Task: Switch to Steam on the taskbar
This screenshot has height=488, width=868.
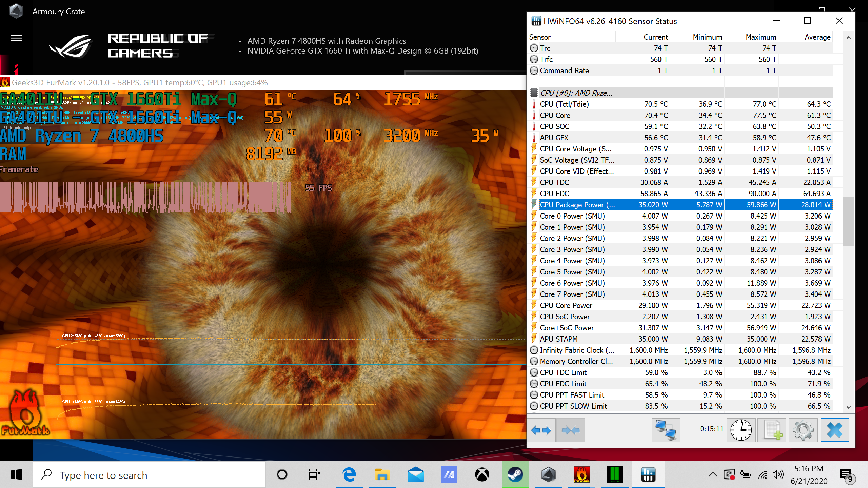Action: [515, 475]
